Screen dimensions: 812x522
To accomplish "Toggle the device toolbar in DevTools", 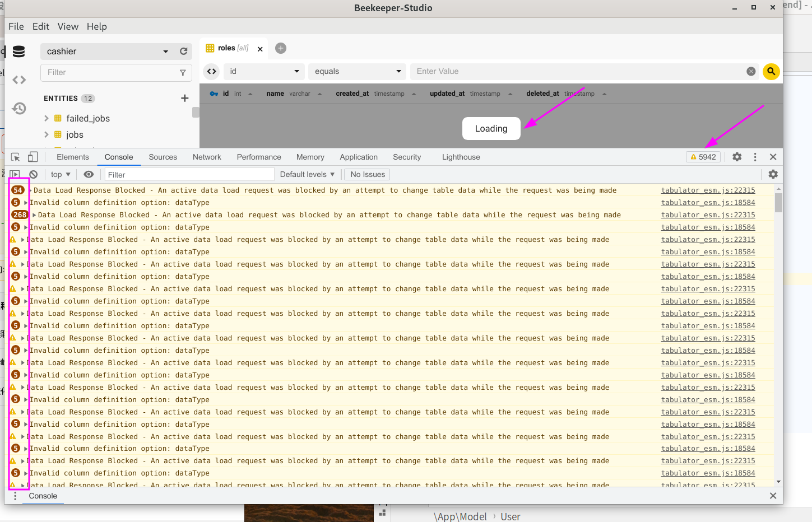I will 33,157.
